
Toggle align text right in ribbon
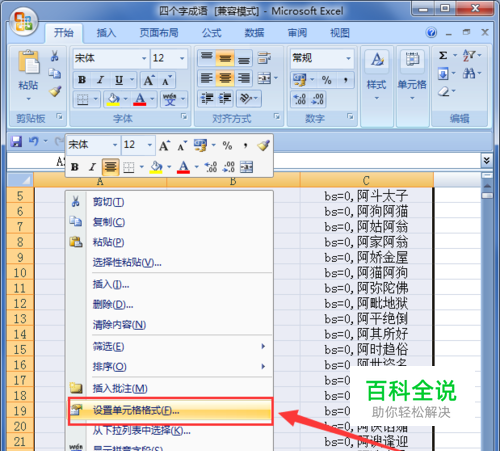[244, 79]
